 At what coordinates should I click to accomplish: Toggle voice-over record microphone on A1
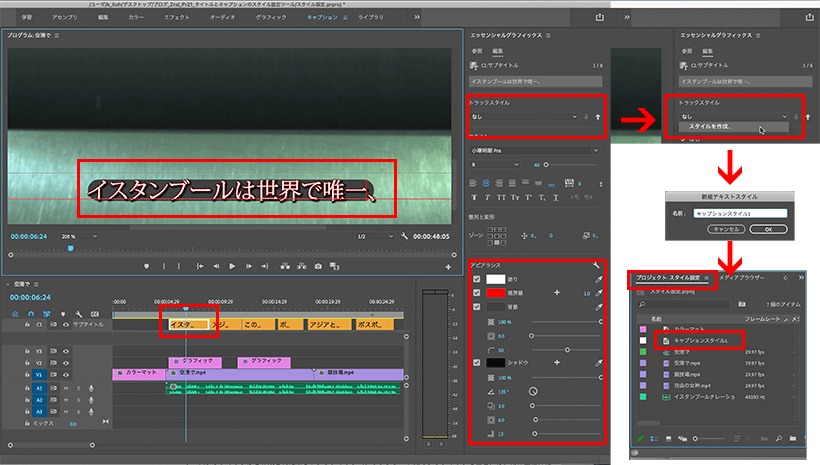click(x=91, y=388)
